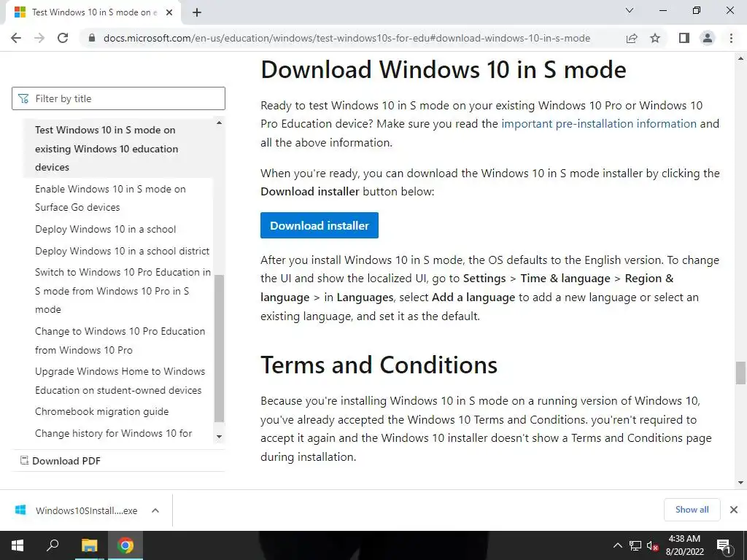Click the sidebar scrollbar thumb
Viewport: 747px width, 560px height.
point(219,349)
